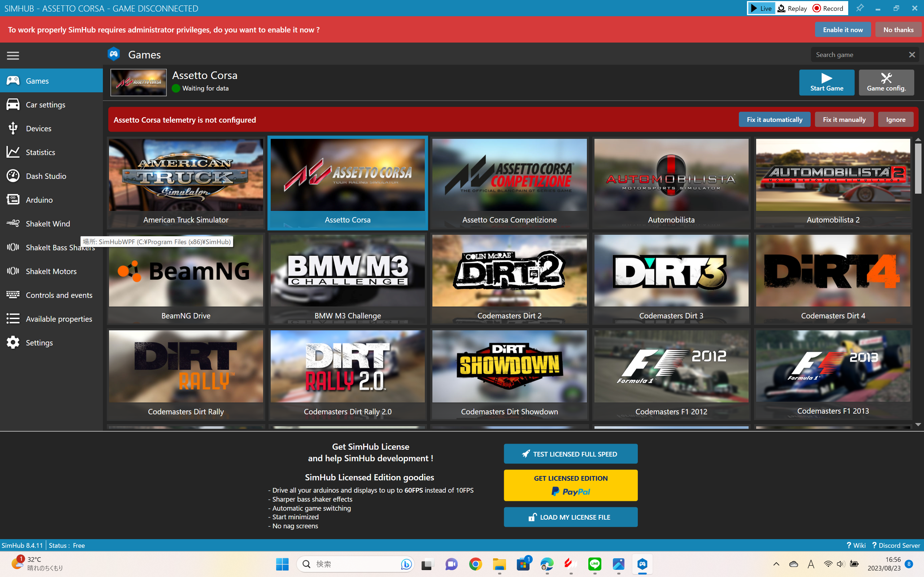The width and height of the screenshot is (924, 577).
Task: Open ShakeIt Wind settings
Action: pos(48,224)
